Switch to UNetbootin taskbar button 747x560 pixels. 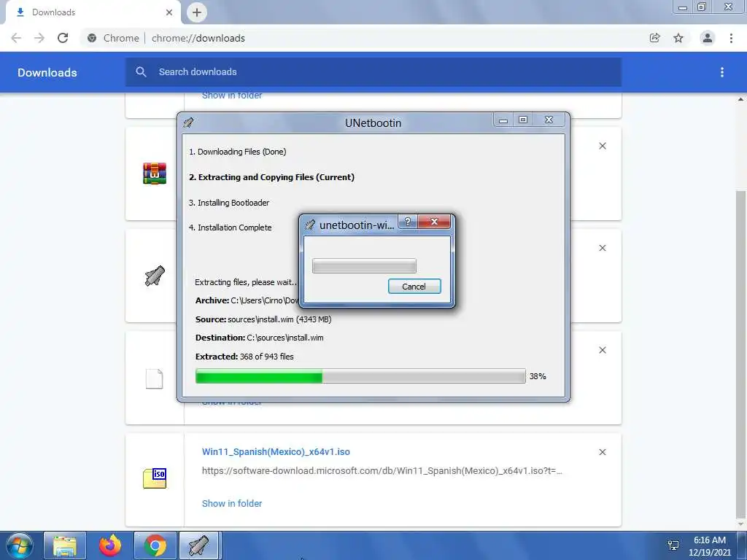tap(198, 545)
